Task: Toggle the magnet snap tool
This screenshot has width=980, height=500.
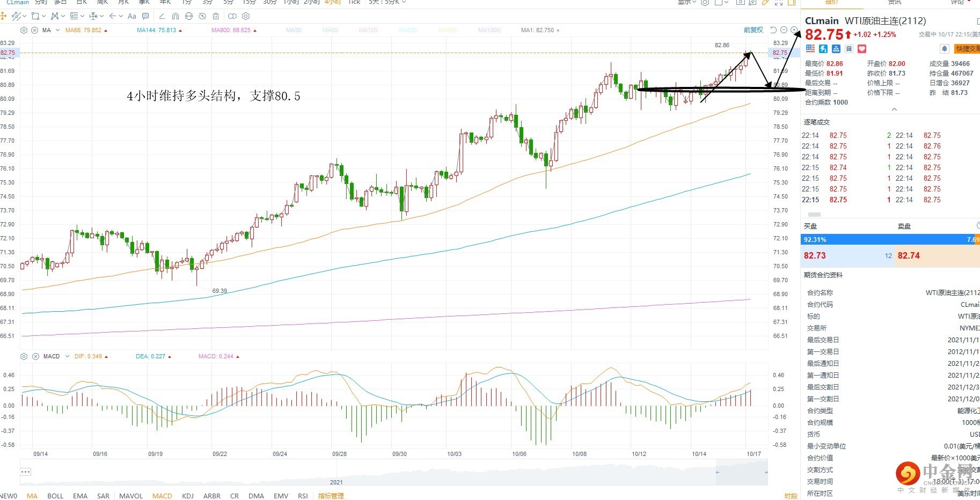Action: [175, 16]
